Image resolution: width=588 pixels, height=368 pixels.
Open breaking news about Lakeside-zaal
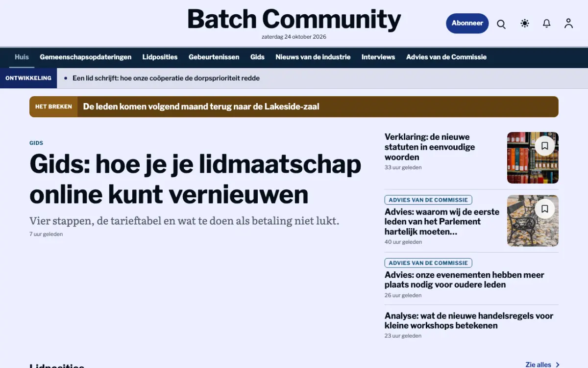click(x=201, y=106)
